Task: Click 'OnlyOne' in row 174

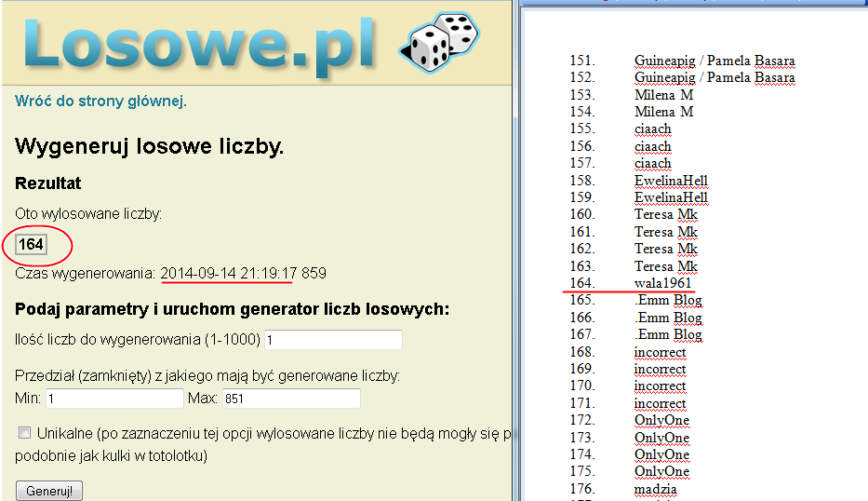Action: point(662,454)
